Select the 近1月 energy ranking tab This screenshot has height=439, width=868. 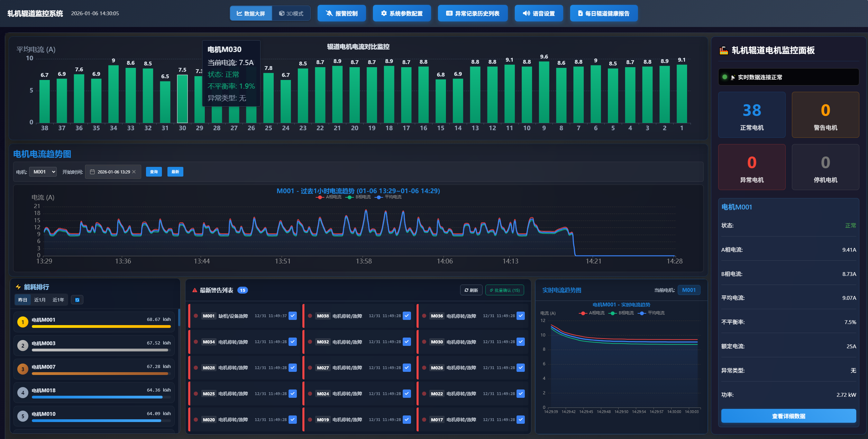(x=40, y=300)
